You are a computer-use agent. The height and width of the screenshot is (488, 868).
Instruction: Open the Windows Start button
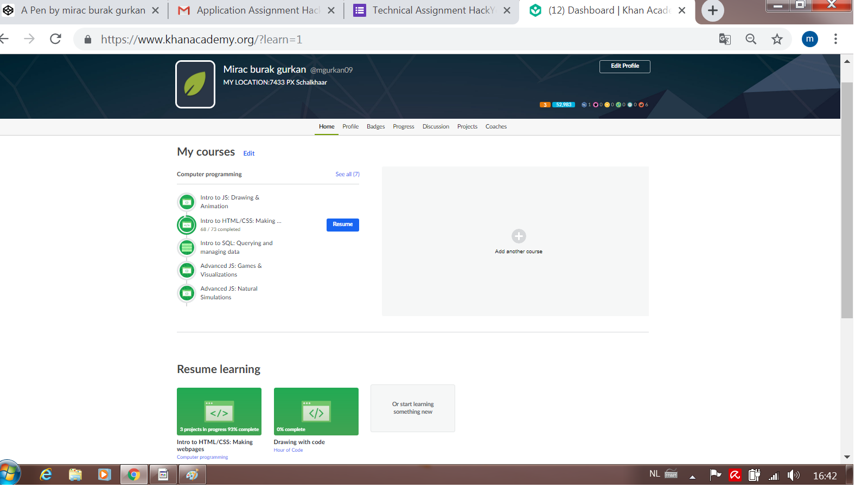(9, 473)
